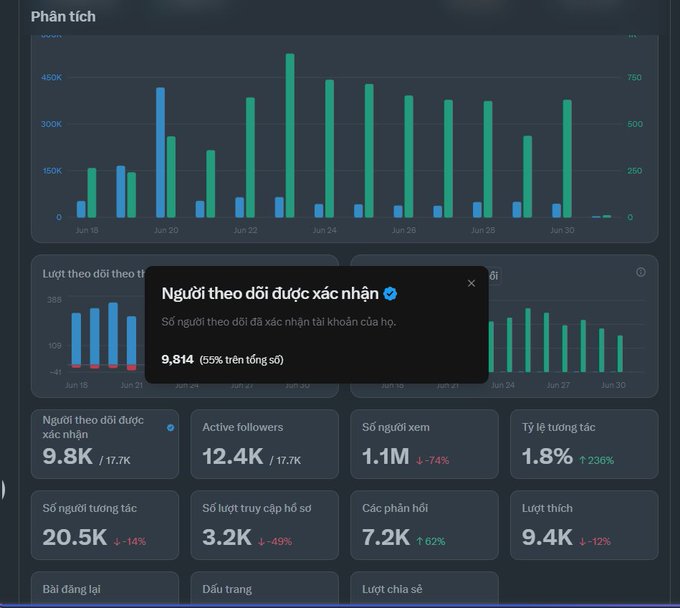Click the 500 right axis label
The height and width of the screenshot is (608, 680).
tap(635, 124)
